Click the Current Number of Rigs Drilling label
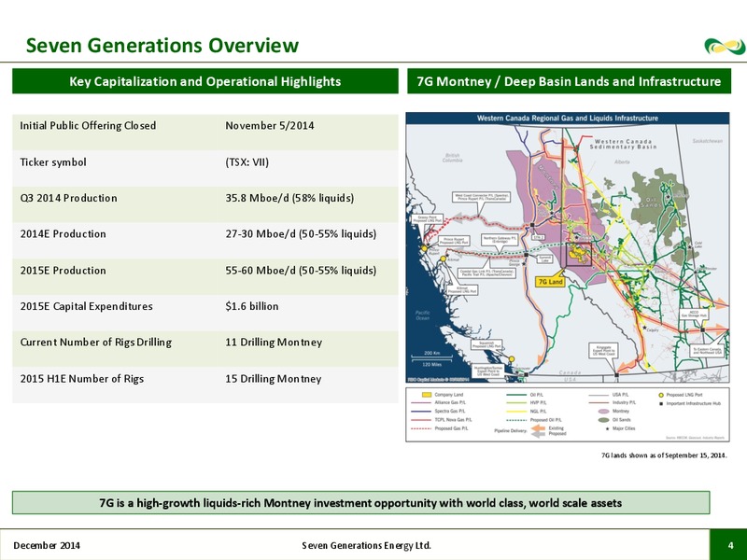Screen dimensions: 747x560 96,343
